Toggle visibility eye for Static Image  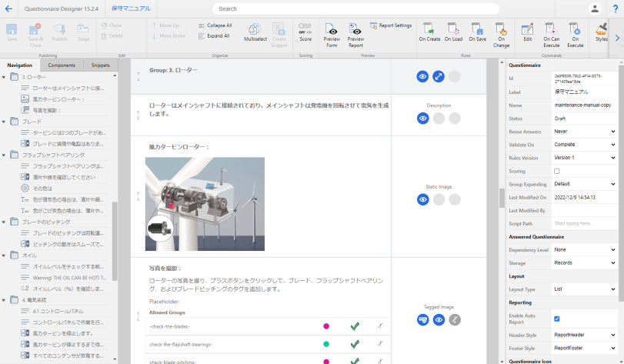422,200
